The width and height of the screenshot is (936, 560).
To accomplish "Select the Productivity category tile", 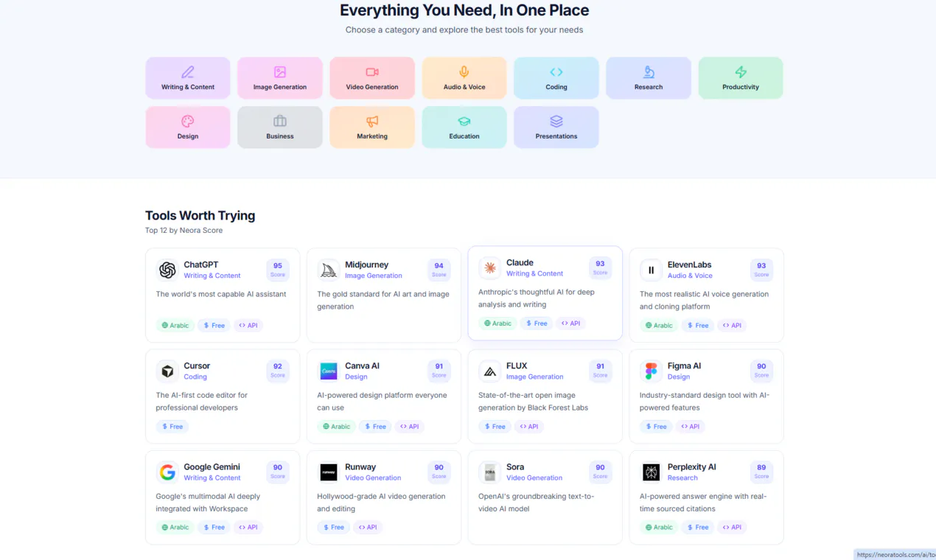I will [741, 78].
